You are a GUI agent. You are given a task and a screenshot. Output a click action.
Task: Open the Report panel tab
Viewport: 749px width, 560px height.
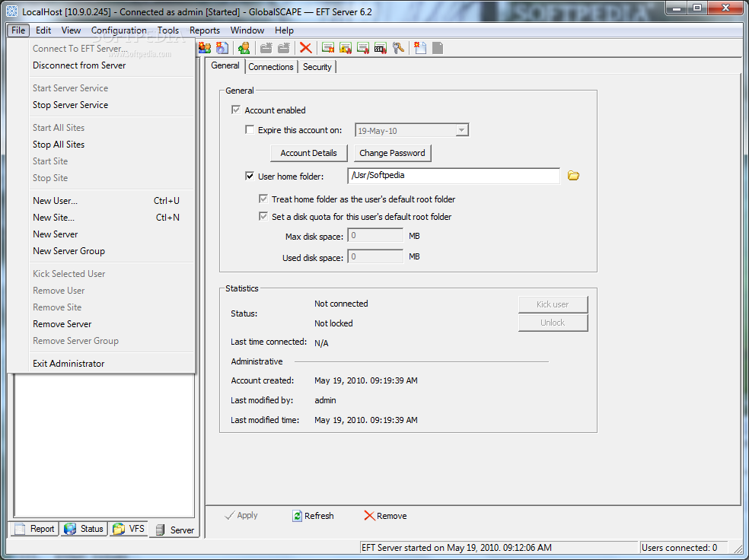click(x=34, y=529)
